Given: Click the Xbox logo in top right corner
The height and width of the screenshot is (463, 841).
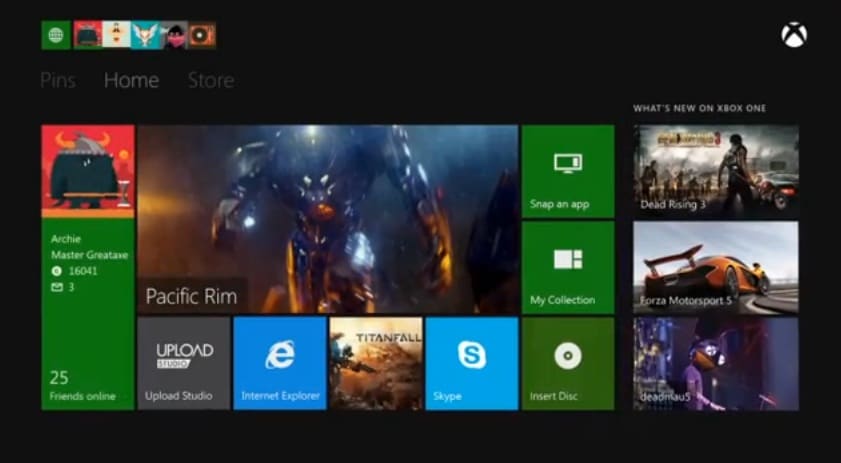Looking at the screenshot, I should 794,35.
